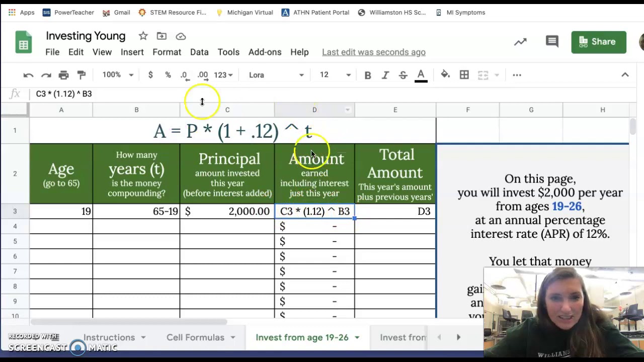Image resolution: width=644 pixels, height=362 pixels.
Task: Decrease decimal places
Action: [x=185, y=75]
